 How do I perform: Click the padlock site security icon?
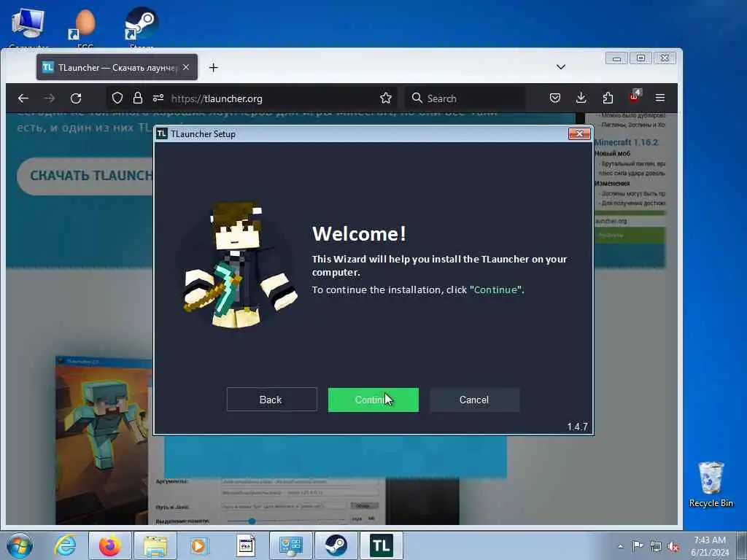coord(138,98)
